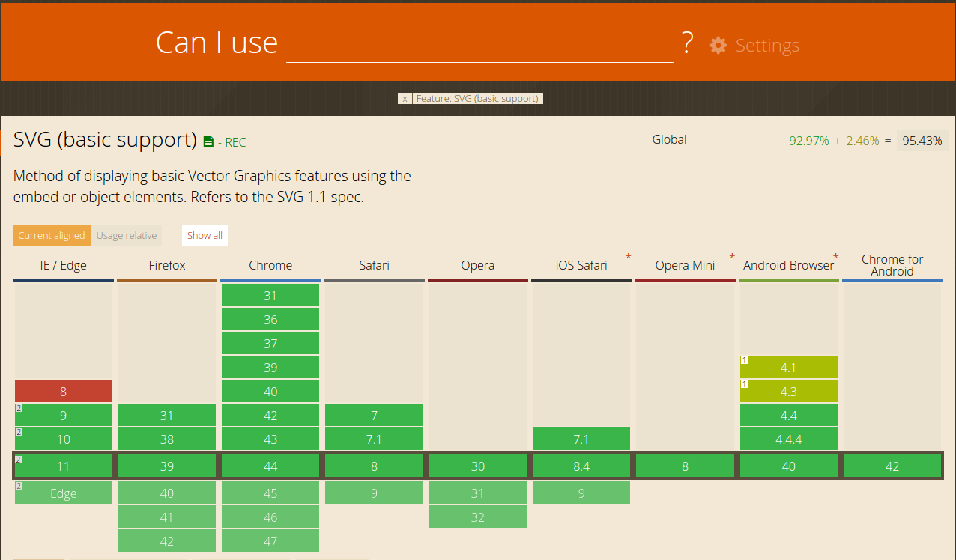The image size is (956, 560).
Task: Click the Android Browser column header
Action: pyautogui.click(x=788, y=265)
